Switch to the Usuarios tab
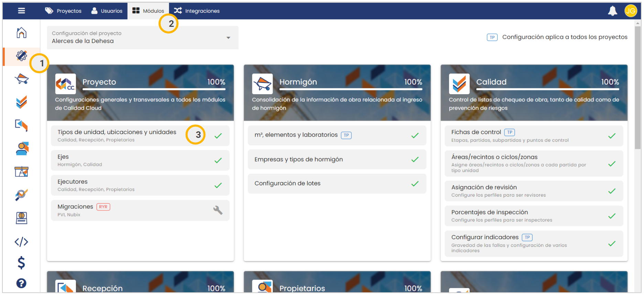 pos(107,11)
